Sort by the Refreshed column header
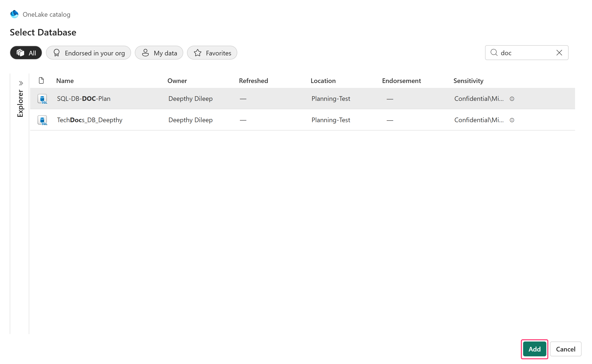The width and height of the screenshot is (592, 364). (x=253, y=81)
